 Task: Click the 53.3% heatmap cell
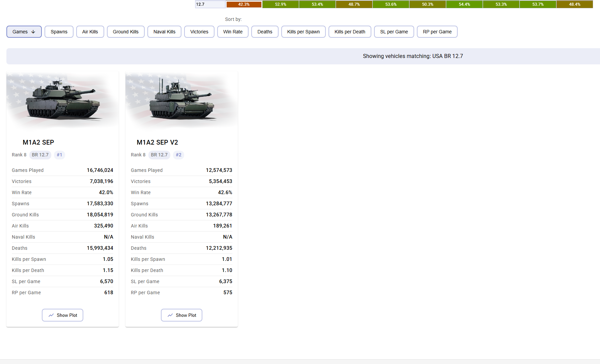(x=501, y=4)
